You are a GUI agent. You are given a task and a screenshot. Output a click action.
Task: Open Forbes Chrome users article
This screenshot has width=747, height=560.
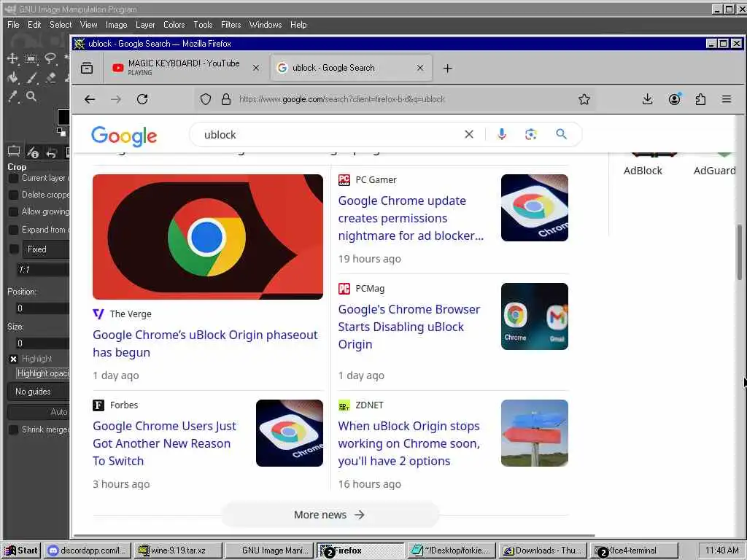tap(164, 443)
